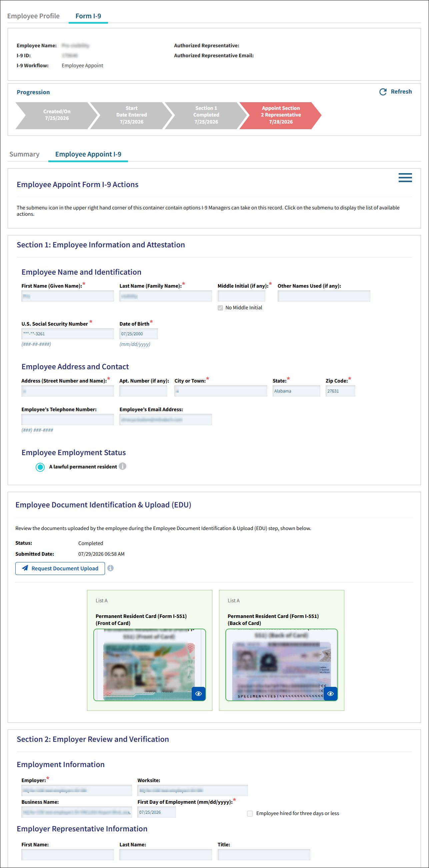Click the Middle Initial input field
The height and width of the screenshot is (868, 429).
[x=241, y=296]
